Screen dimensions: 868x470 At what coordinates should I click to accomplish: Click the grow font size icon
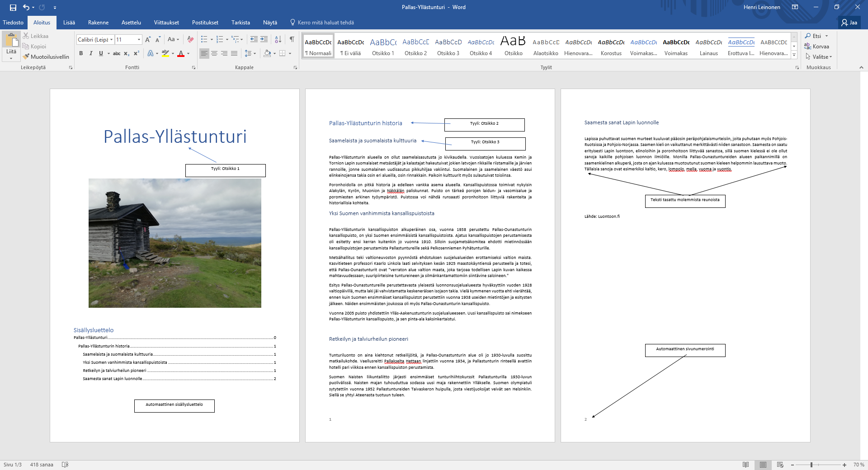tap(148, 39)
